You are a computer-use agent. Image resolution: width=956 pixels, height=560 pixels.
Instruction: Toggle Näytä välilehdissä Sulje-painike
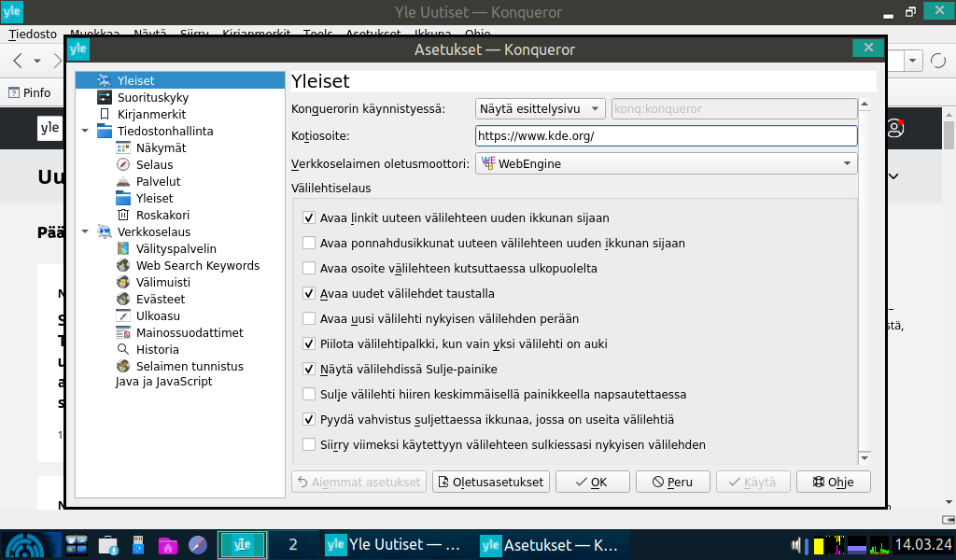(309, 370)
